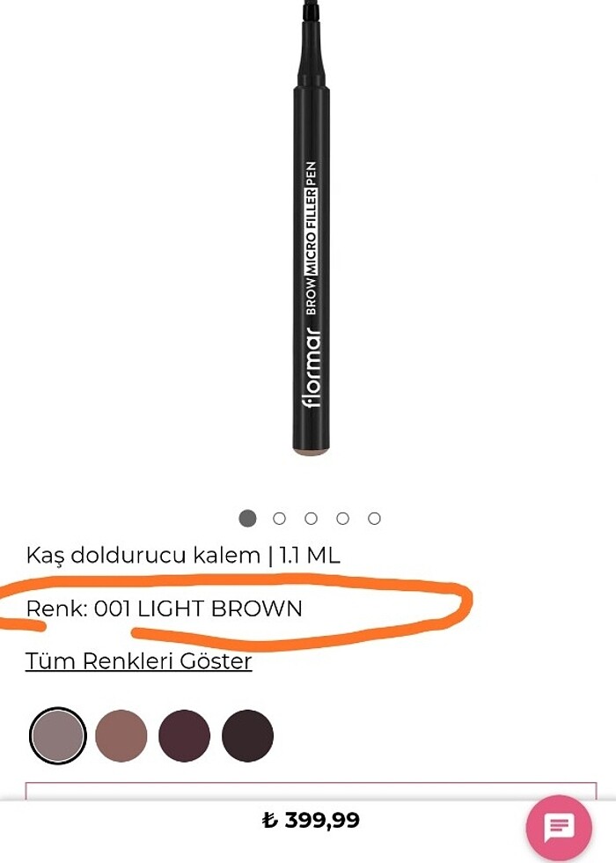Select the fourth darkest brown swatch

(x=247, y=735)
